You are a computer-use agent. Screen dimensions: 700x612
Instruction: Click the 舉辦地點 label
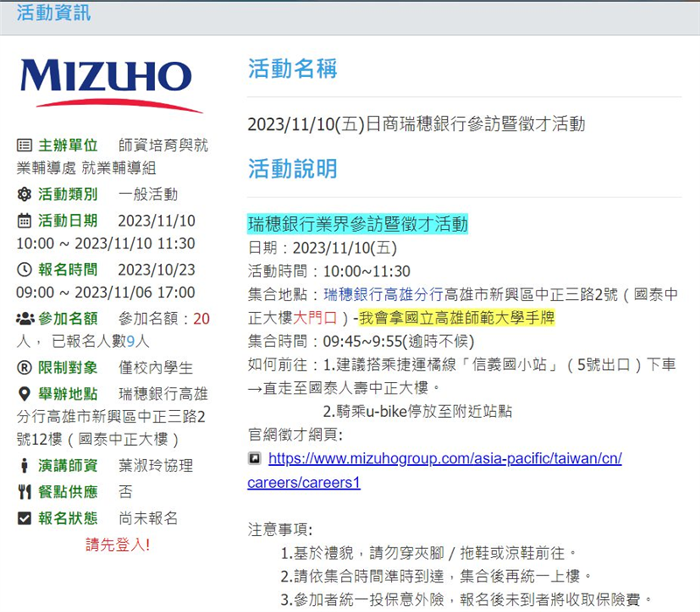pos(68,394)
